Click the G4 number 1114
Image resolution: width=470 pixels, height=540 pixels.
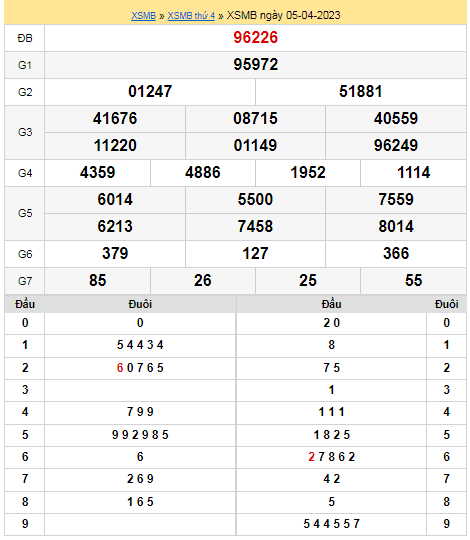tap(414, 173)
